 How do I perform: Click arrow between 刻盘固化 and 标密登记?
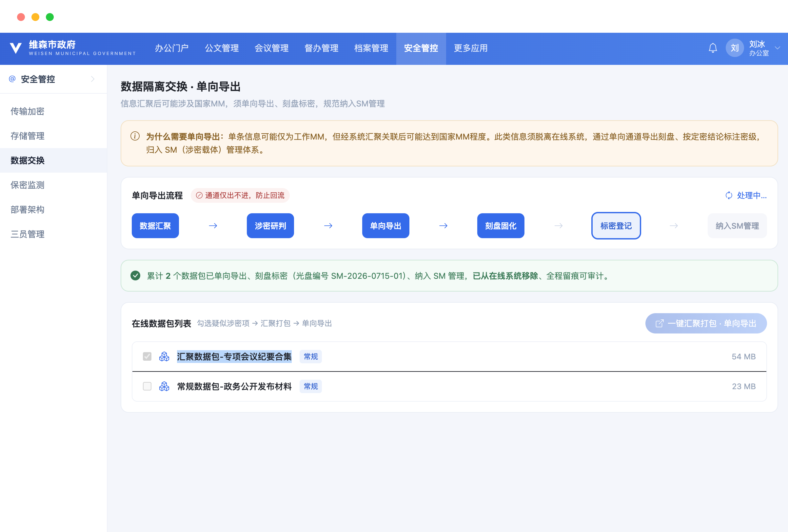(x=559, y=226)
